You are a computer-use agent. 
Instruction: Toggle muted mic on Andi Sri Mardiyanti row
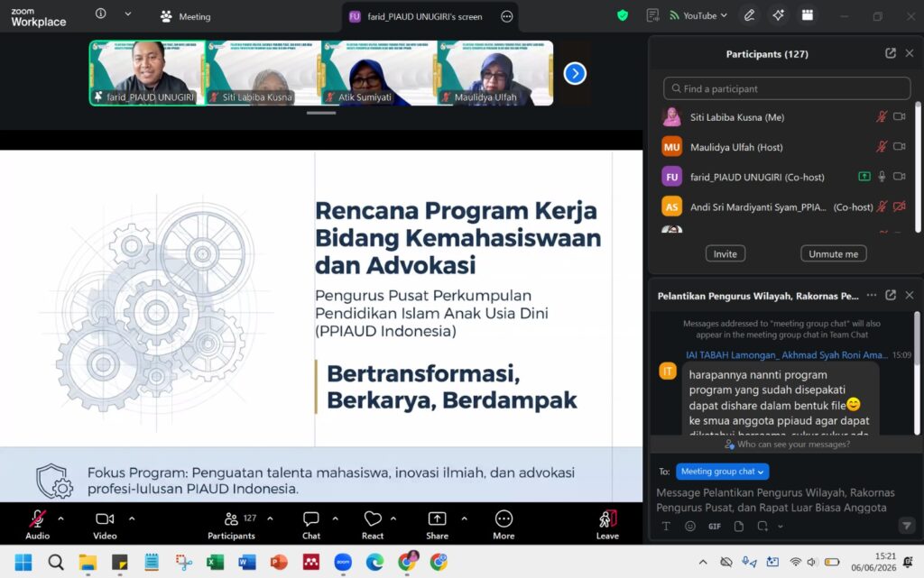click(881, 206)
